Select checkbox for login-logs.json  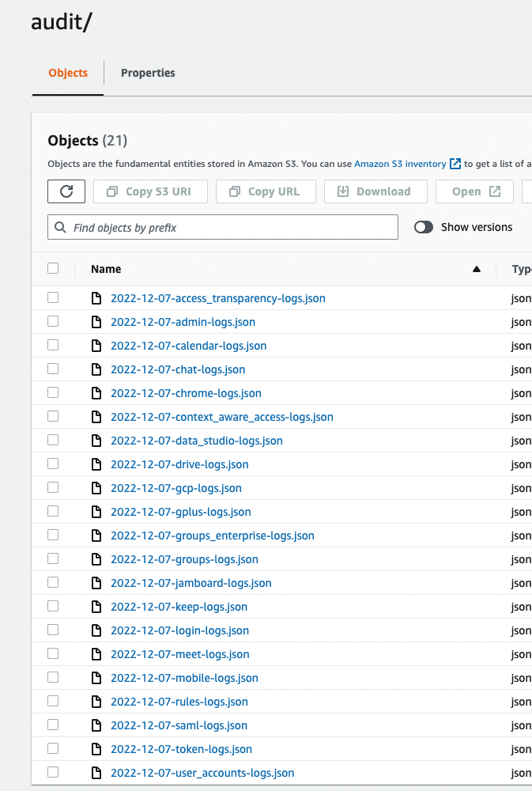(x=53, y=630)
